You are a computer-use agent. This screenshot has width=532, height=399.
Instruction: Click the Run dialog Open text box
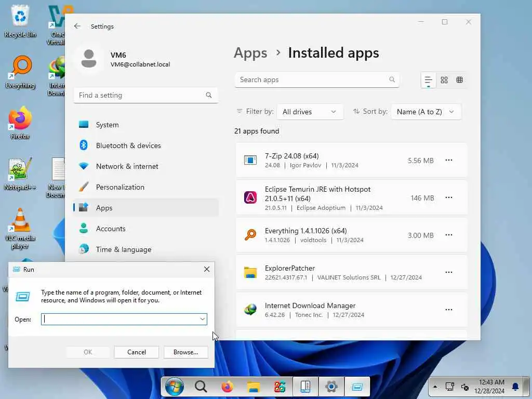[x=124, y=319]
